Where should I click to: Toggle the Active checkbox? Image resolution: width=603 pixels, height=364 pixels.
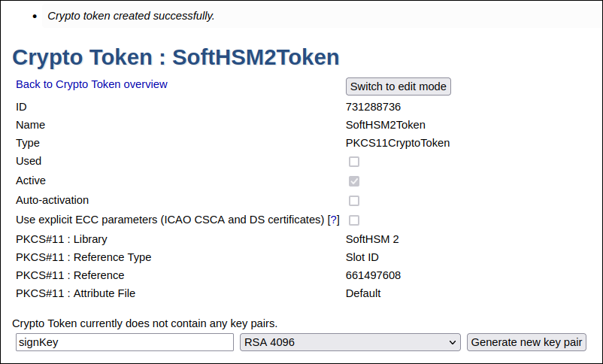point(354,181)
